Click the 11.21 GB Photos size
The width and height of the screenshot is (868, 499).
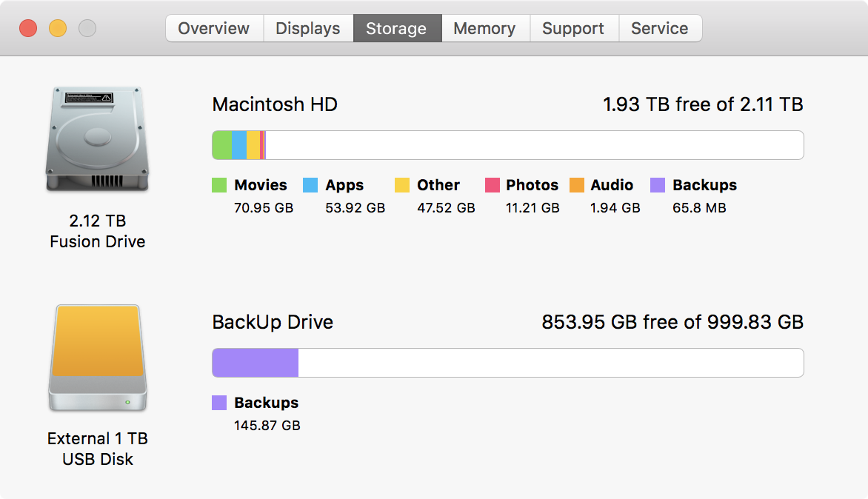pos(533,208)
